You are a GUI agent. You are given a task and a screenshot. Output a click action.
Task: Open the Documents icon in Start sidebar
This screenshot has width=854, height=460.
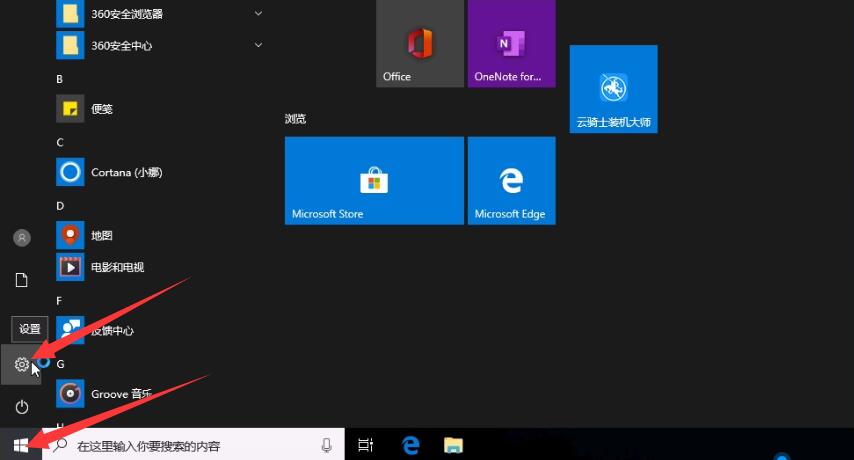pyautogui.click(x=22, y=280)
